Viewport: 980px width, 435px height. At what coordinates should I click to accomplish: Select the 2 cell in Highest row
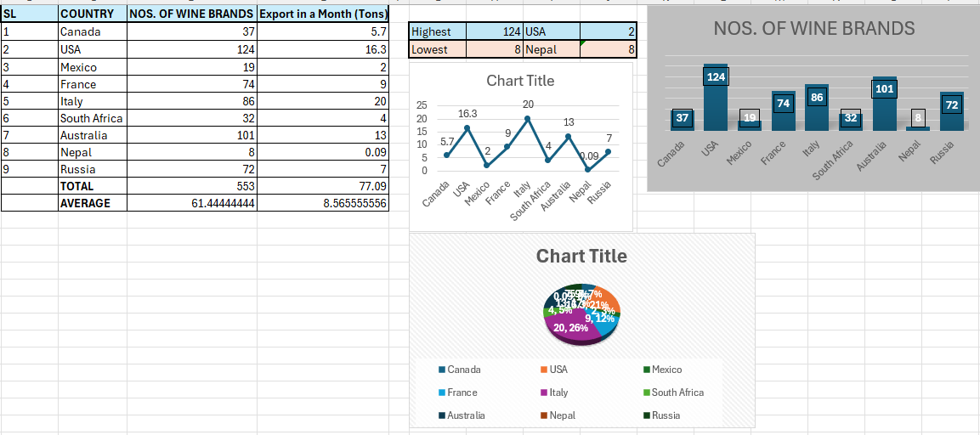pyautogui.click(x=608, y=32)
